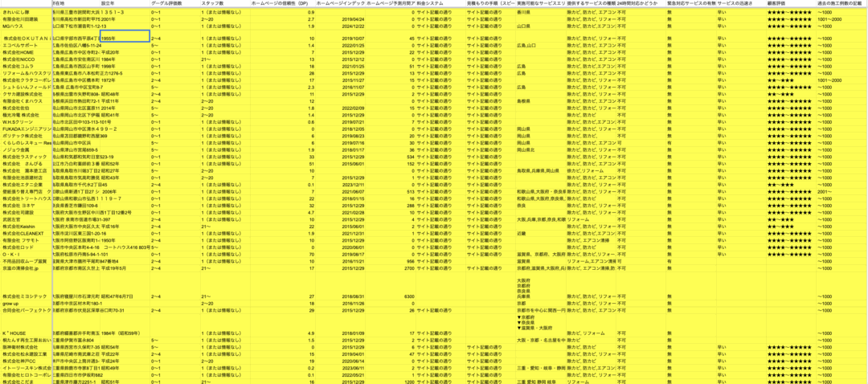Select the W.H.Sクリーン cell
Image resolution: width=868 pixels, height=384 pixels.
pyautogui.click(x=26, y=122)
